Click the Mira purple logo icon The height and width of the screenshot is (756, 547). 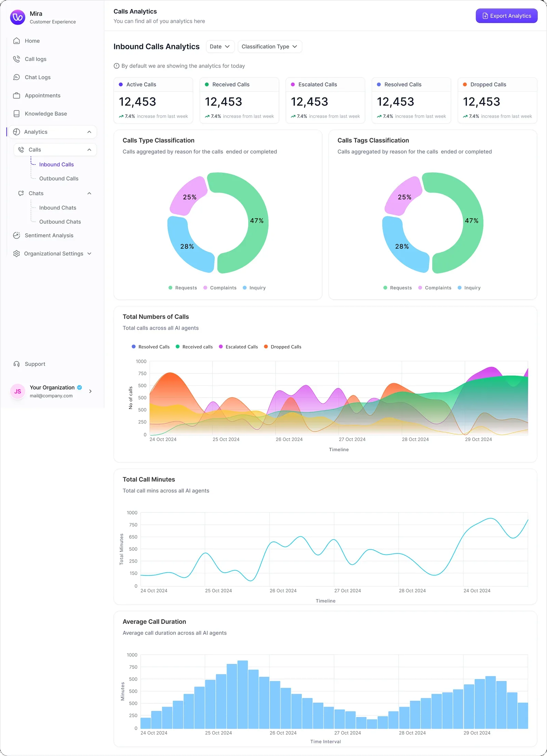tap(18, 17)
